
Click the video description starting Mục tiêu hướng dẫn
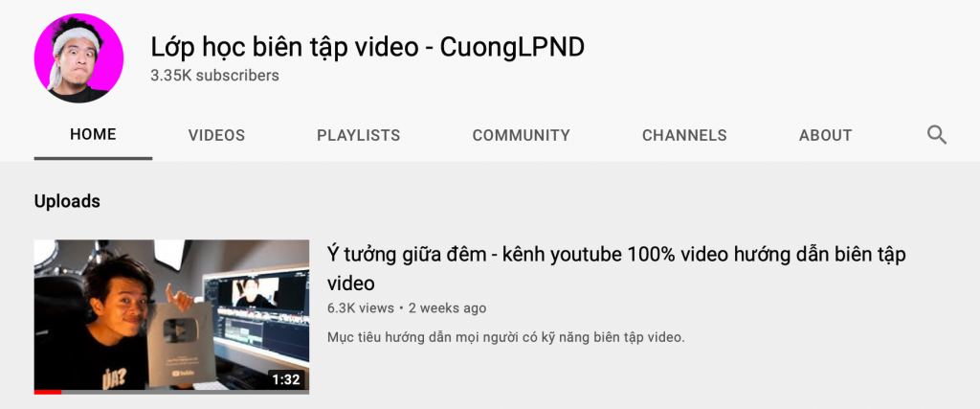[x=506, y=338]
